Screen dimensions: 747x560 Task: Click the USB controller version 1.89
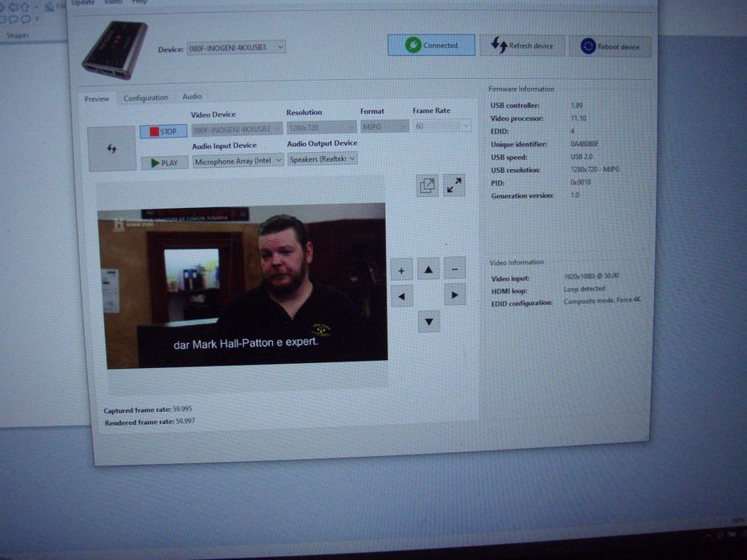click(576, 106)
